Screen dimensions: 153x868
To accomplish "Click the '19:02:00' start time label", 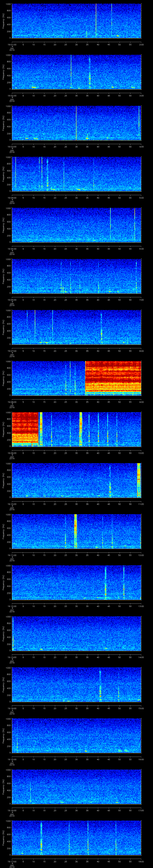I will [12, 96].
